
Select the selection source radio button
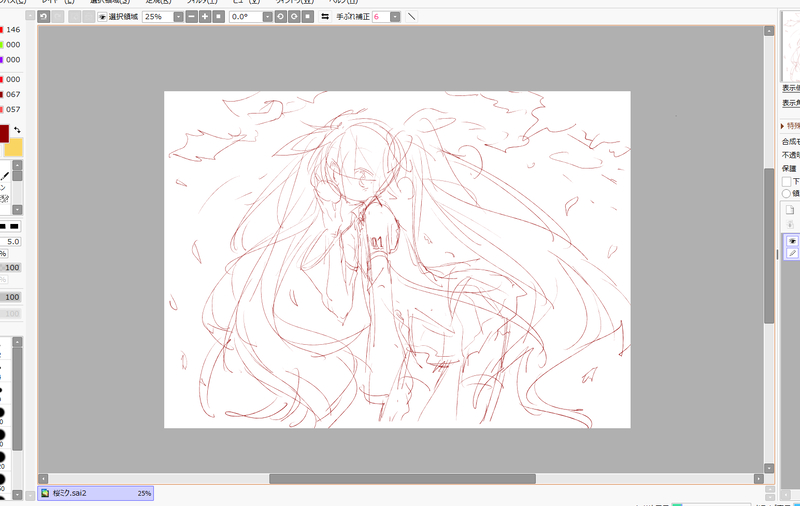[x=786, y=193]
